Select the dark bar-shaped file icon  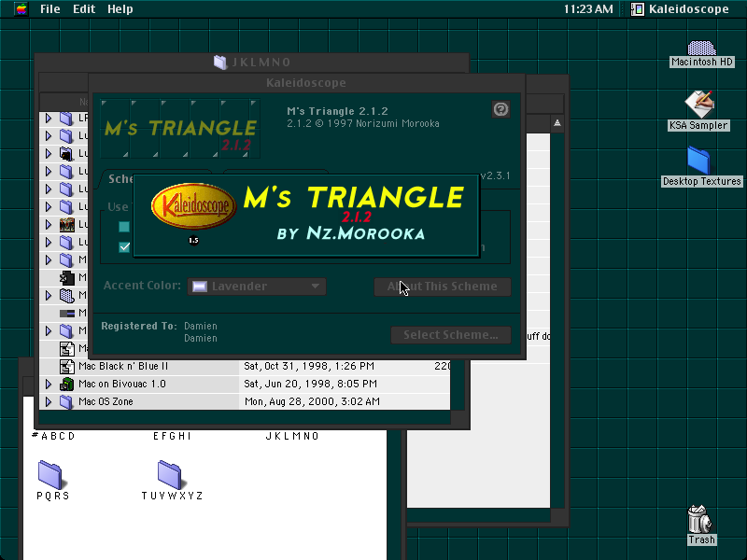tap(66, 313)
